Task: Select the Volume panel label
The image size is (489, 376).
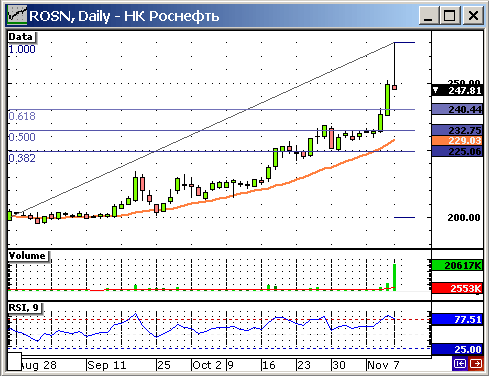Action: pyautogui.click(x=28, y=256)
